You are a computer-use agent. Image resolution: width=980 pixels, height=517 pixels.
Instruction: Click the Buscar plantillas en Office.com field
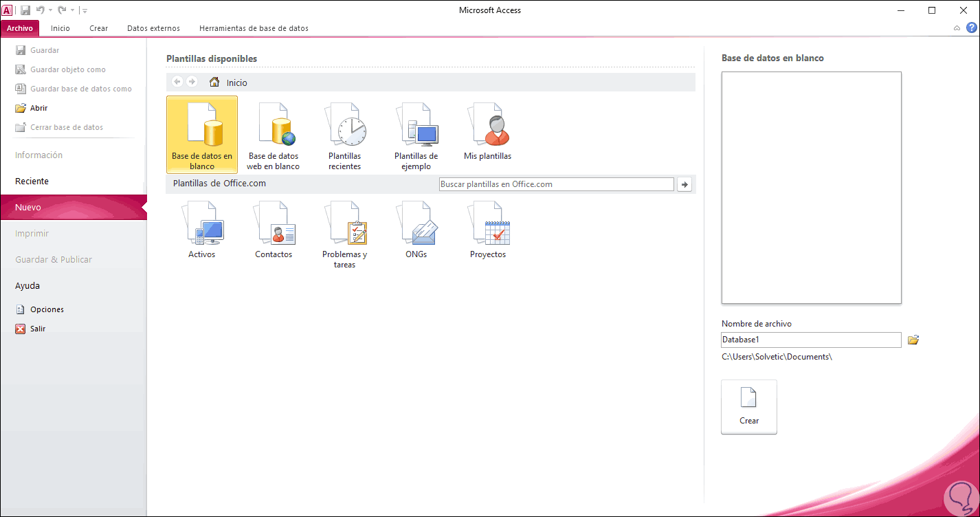pyautogui.click(x=557, y=184)
